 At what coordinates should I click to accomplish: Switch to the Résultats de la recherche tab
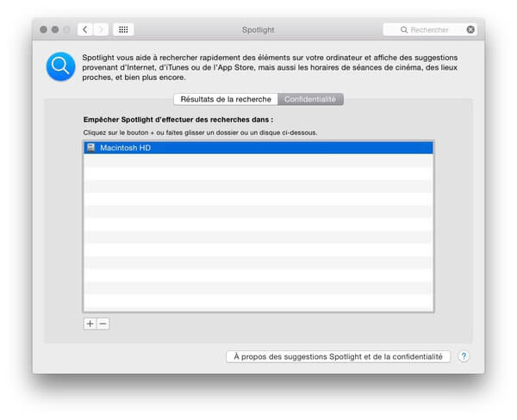226,99
